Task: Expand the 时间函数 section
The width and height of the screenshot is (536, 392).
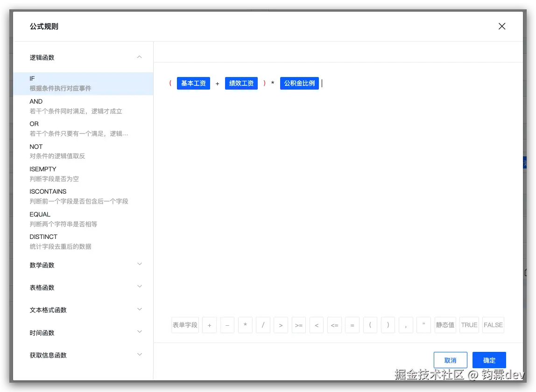Action: [x=140, y=332]
